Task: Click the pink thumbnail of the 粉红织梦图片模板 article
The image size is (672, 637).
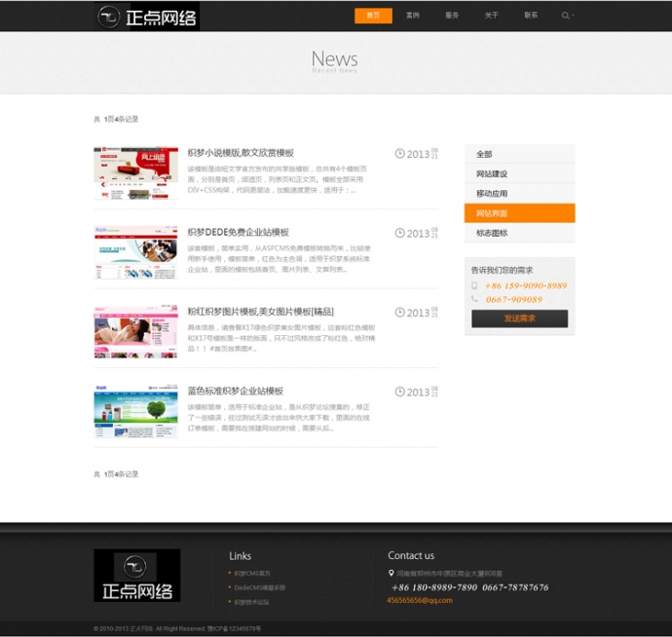Action: [135, 331]
